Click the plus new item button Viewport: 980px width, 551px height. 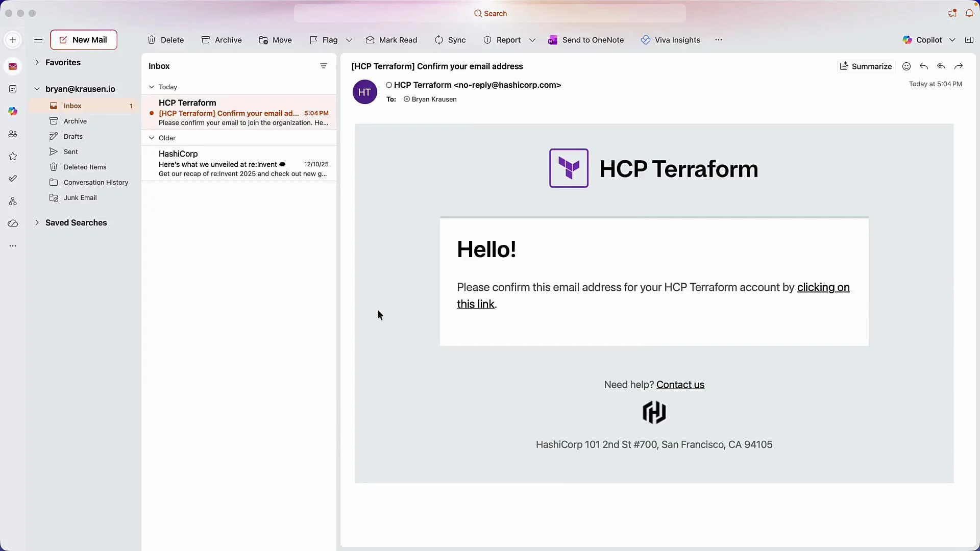tap(13, 40)
